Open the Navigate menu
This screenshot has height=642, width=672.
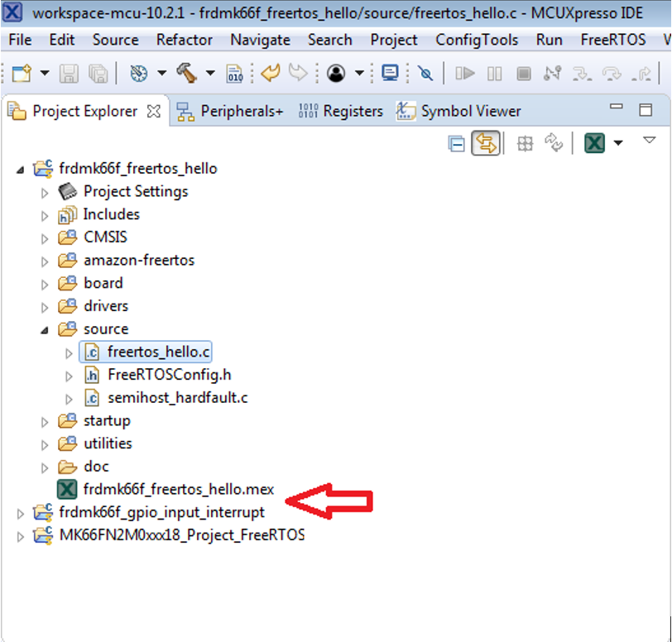(x=261, y=40)
